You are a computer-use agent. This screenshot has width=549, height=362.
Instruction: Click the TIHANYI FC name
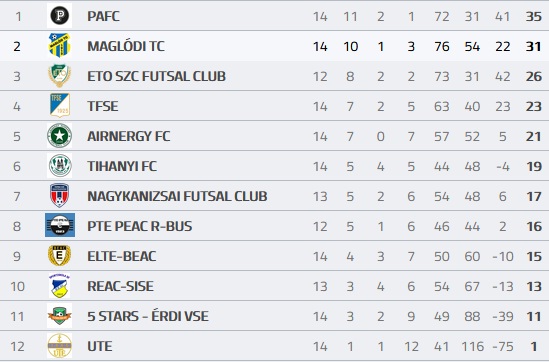pyautogui.click(x=122, y=166)
